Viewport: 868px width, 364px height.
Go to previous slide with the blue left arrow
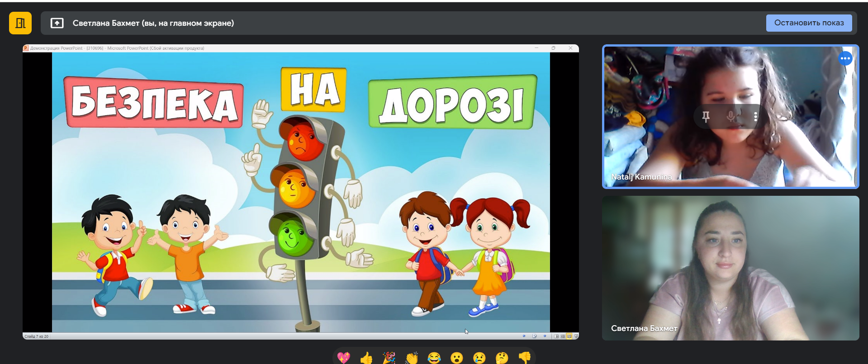point(524,336)
